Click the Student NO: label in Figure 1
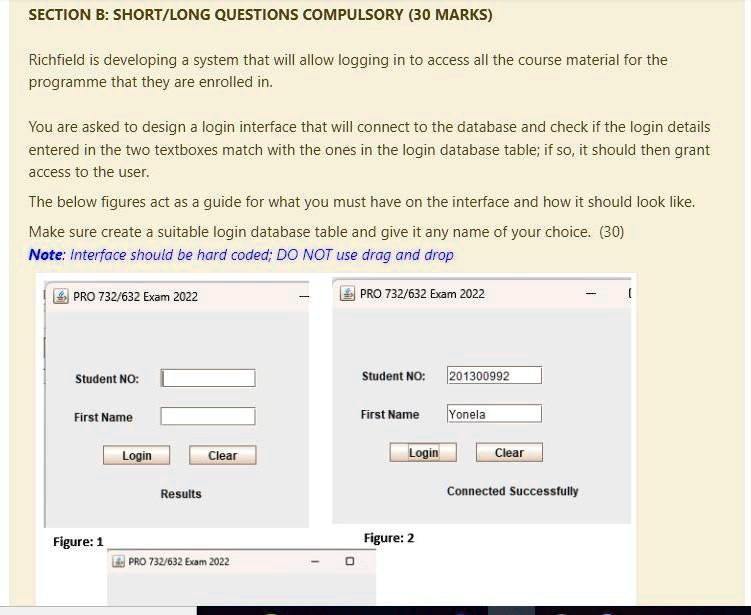Image resolution: width=751 pixels, height=615 pixels. pyautogui.click(x=107, y=379)
